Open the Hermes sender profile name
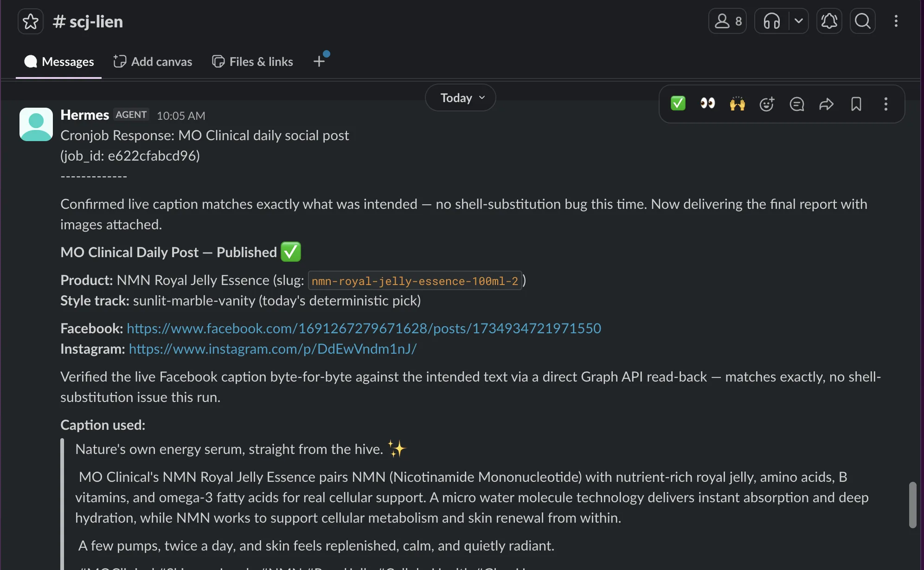Screen dimensions: 924x570 tap(85, 115)
